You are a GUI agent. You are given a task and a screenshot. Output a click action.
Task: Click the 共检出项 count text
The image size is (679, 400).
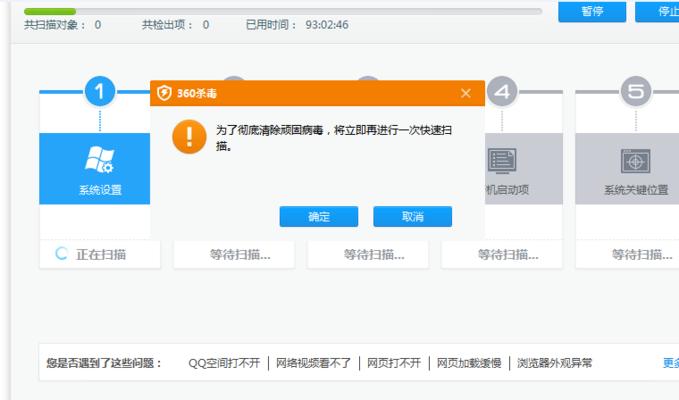tap(175, 25)
